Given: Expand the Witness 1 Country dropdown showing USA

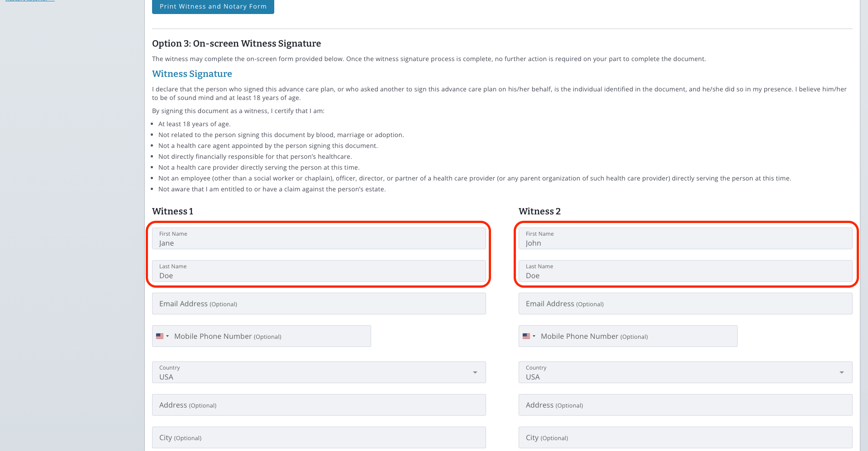Looking at the screenshot, I should (475, 372).
